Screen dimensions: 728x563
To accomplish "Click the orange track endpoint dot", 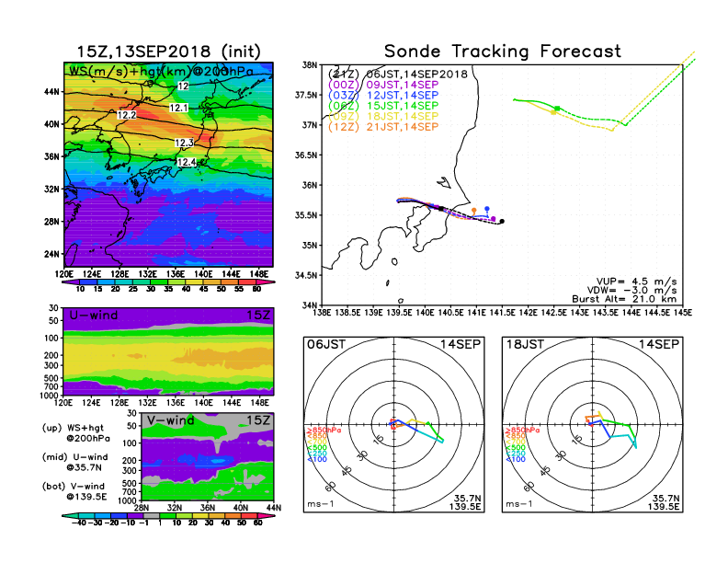I will click(474, 211).
